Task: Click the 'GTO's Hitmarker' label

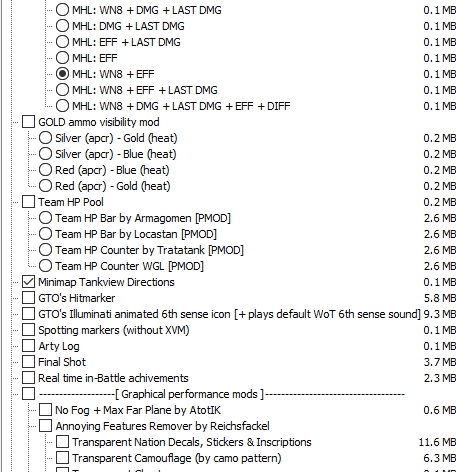Action: (77, 298)
